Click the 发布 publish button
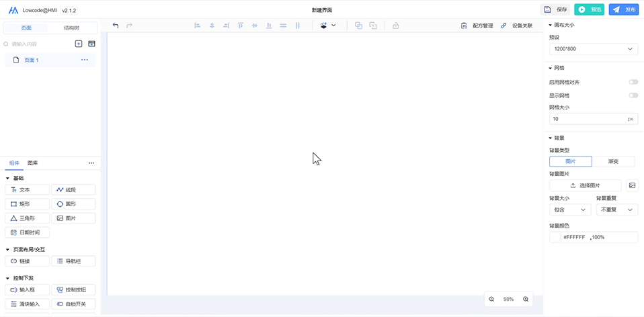The height and width of the screenshot is (317, 644). 624,9
